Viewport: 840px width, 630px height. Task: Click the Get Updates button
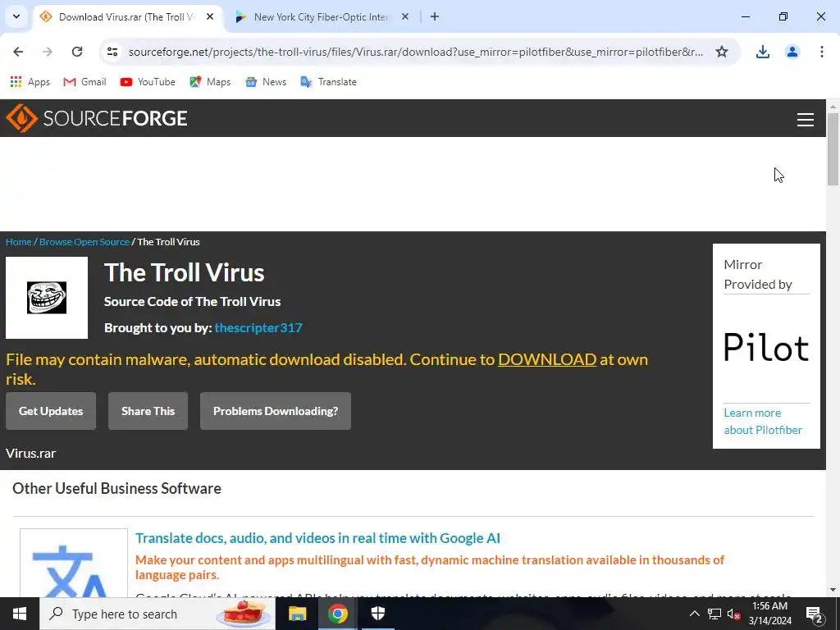pos(51,411)
